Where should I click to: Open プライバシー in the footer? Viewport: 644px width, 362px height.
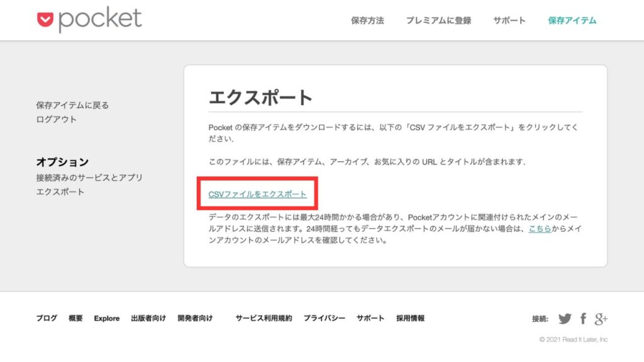point(325,318)
